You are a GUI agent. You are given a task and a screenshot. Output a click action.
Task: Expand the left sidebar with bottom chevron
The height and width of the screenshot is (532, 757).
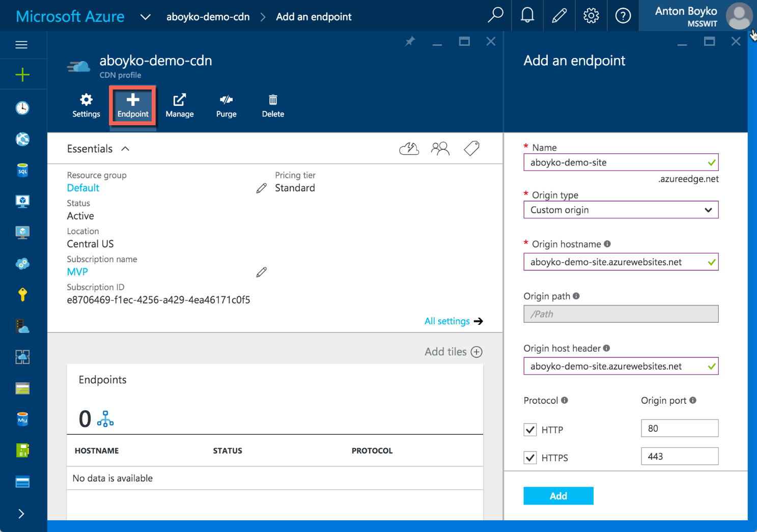[21, 514]
